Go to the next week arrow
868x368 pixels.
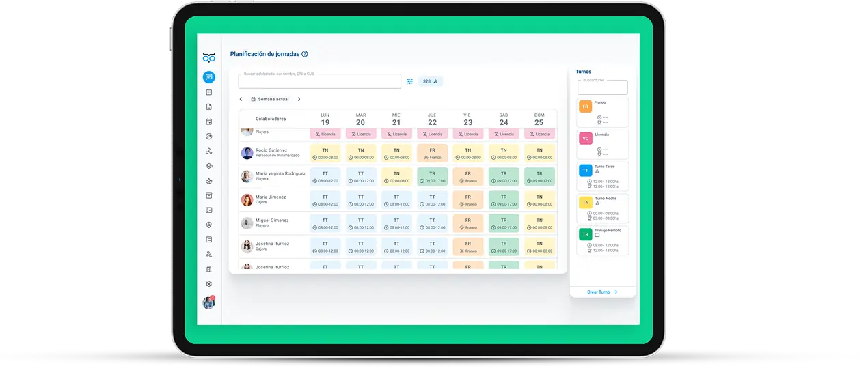click(x=299, y=99)
